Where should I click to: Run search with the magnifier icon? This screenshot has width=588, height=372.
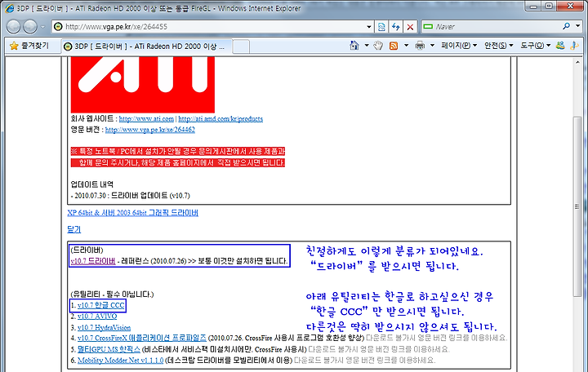566,26
